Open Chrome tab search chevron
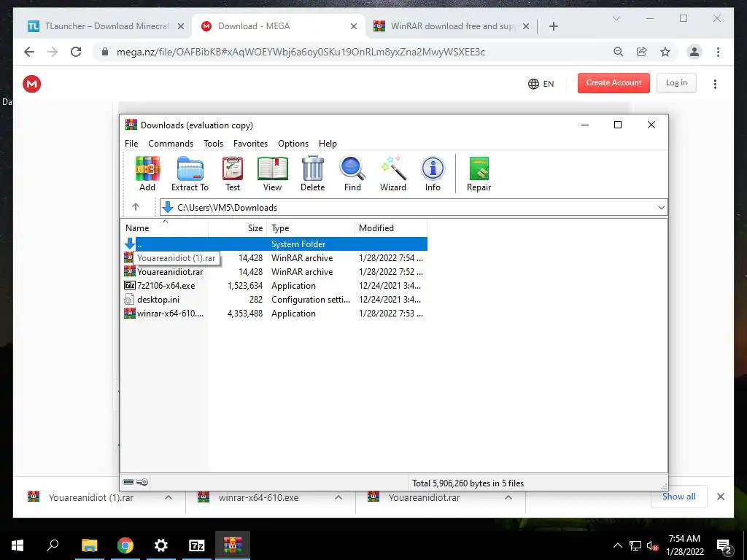 616,18
